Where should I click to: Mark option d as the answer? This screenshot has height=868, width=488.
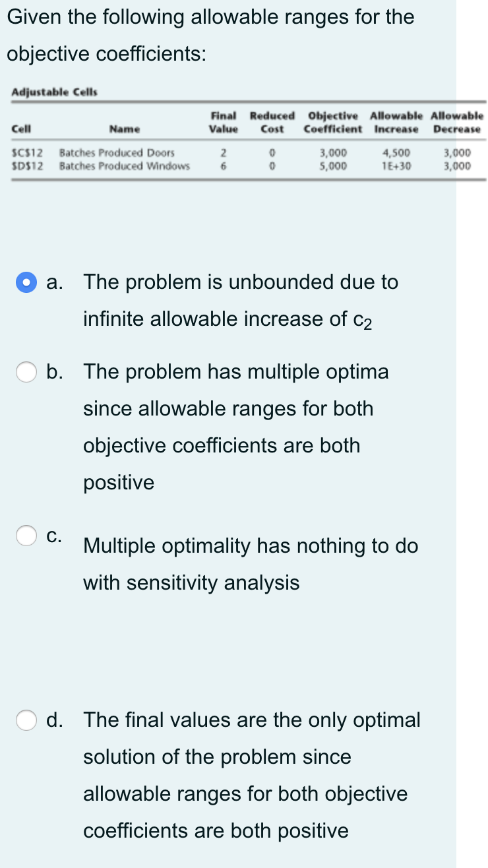26,720
